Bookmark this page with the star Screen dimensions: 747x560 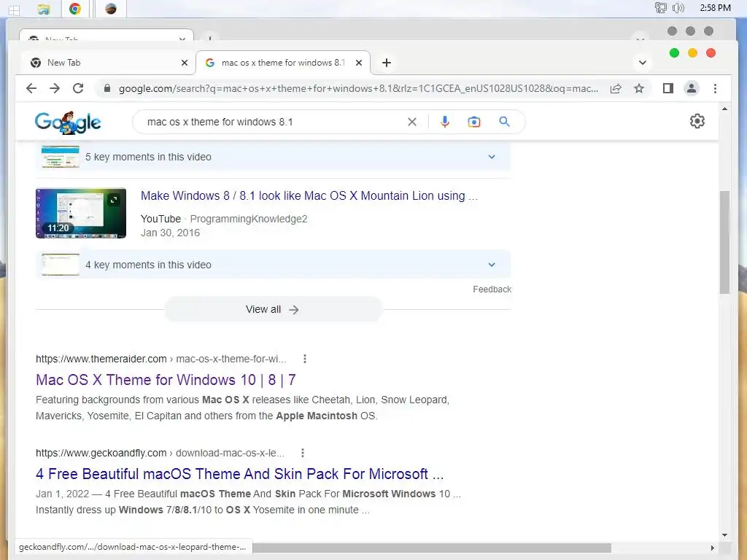coord(639,88)
